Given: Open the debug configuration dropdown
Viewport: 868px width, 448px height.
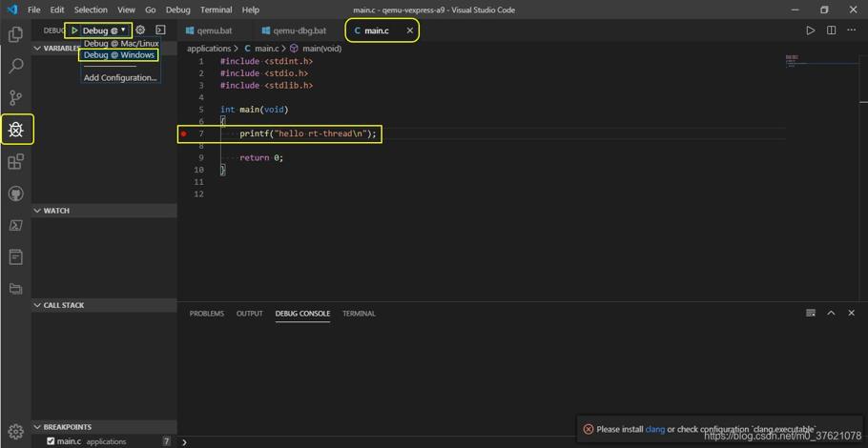Looking at the screenshot, I should pos(103,31).
